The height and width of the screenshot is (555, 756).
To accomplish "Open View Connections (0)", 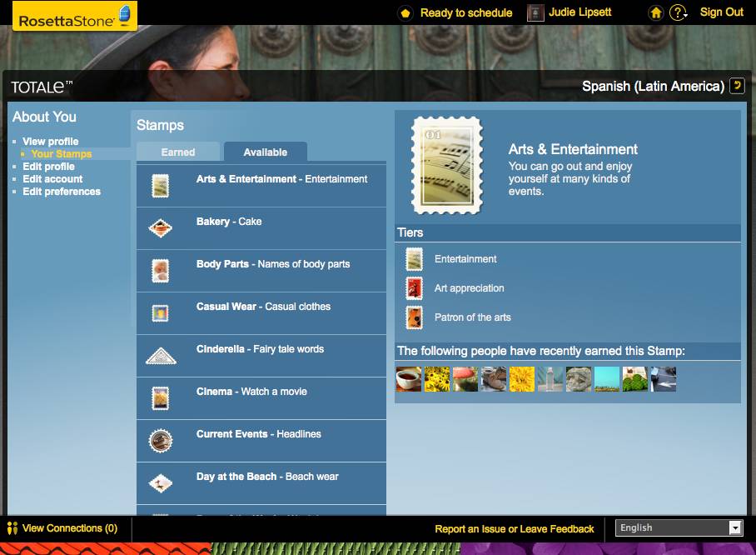I will point(70,528).
